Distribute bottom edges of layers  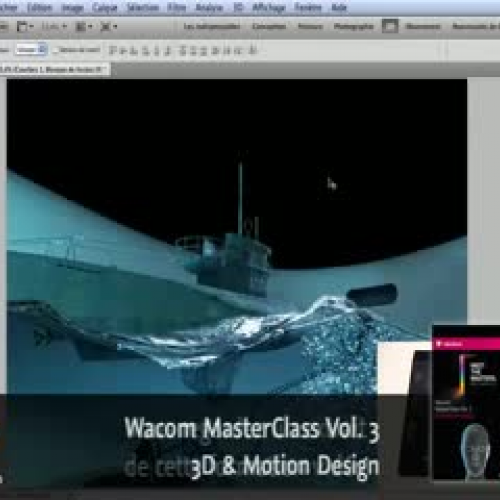[x=205, y=50]
